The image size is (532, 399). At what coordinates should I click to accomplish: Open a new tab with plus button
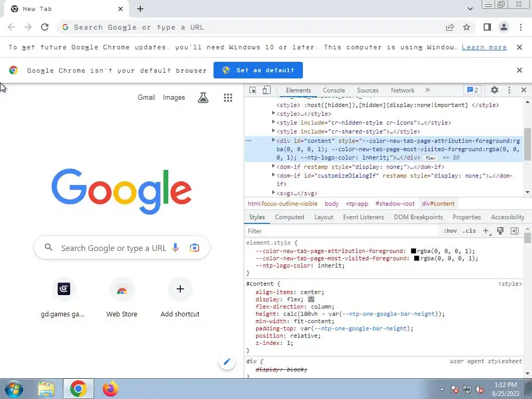pos(140,9)
